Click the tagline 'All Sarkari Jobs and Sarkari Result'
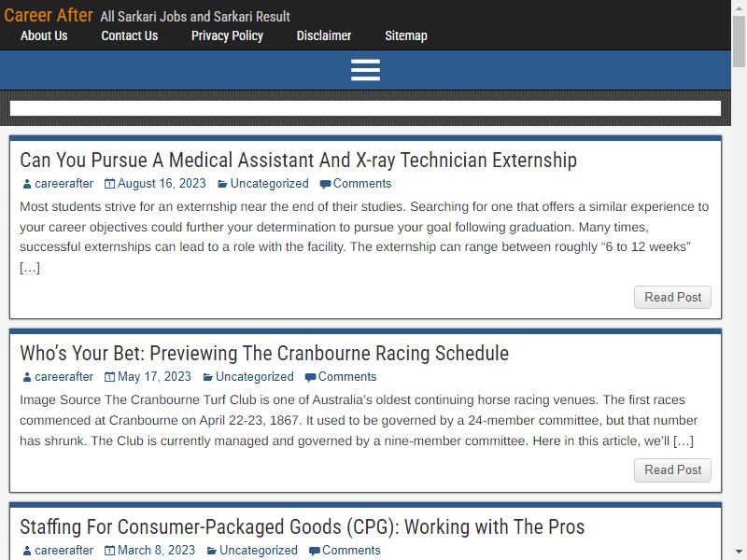 [195, 17]
